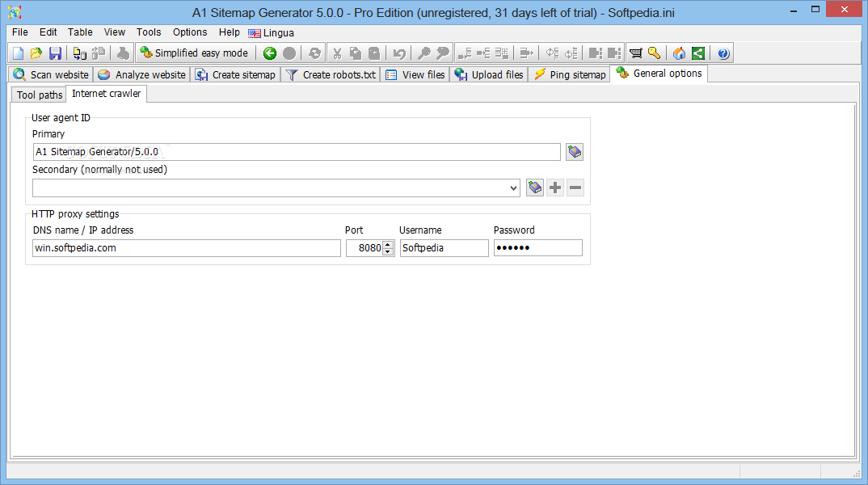Open the Options menu
868x485 pixels.
[x=190, y=32]
